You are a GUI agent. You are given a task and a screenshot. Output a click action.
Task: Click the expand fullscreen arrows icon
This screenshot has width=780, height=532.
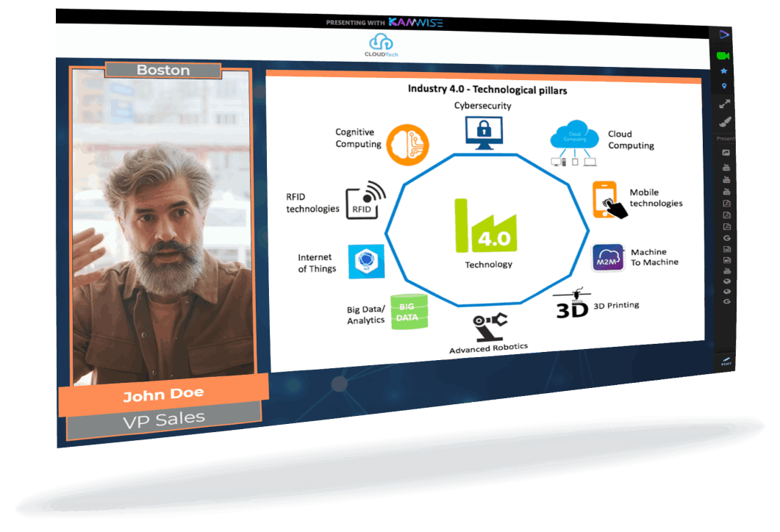pyautogui.click(x=725, y=104)
